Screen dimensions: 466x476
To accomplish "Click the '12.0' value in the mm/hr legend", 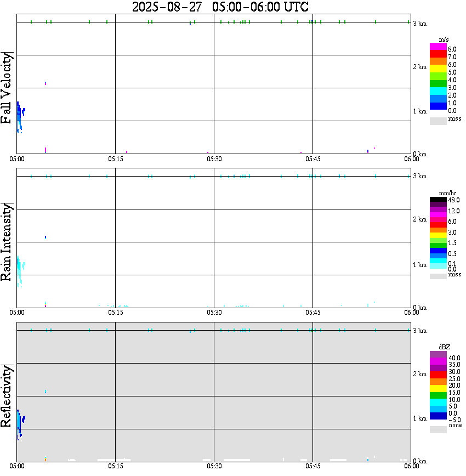I will point(454,211).
